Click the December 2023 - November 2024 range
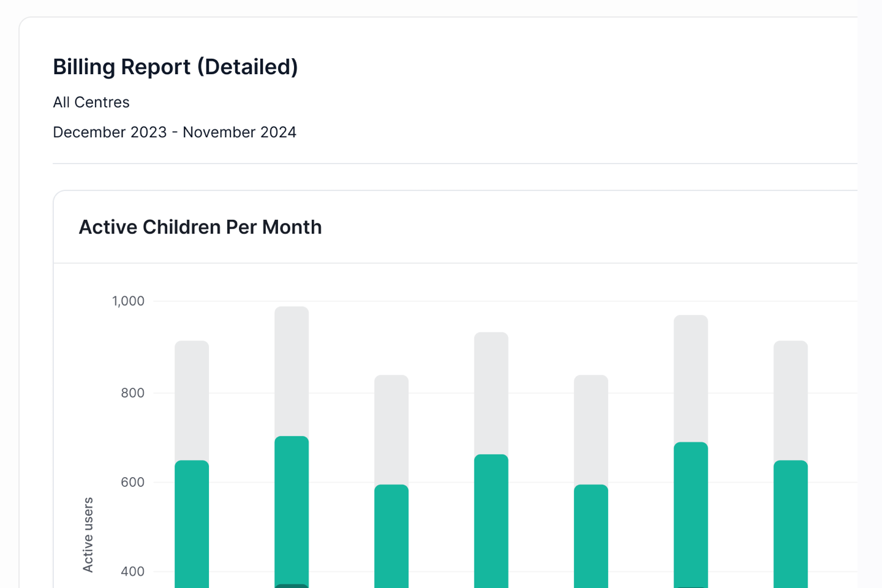 (175, 132)
